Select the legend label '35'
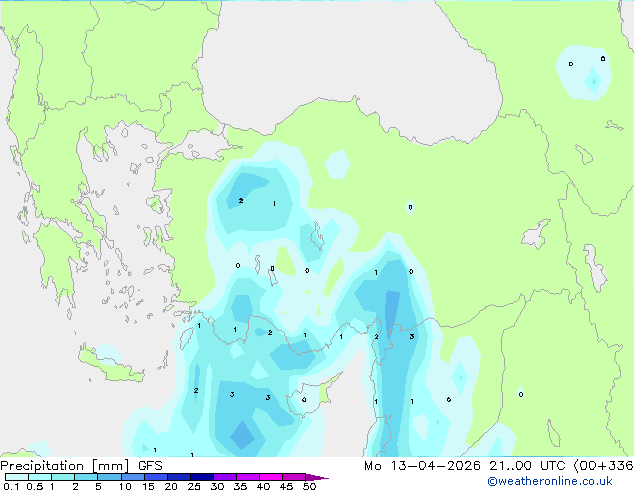The height and width of the screenshot is (490, 634). tap(240, 486)
